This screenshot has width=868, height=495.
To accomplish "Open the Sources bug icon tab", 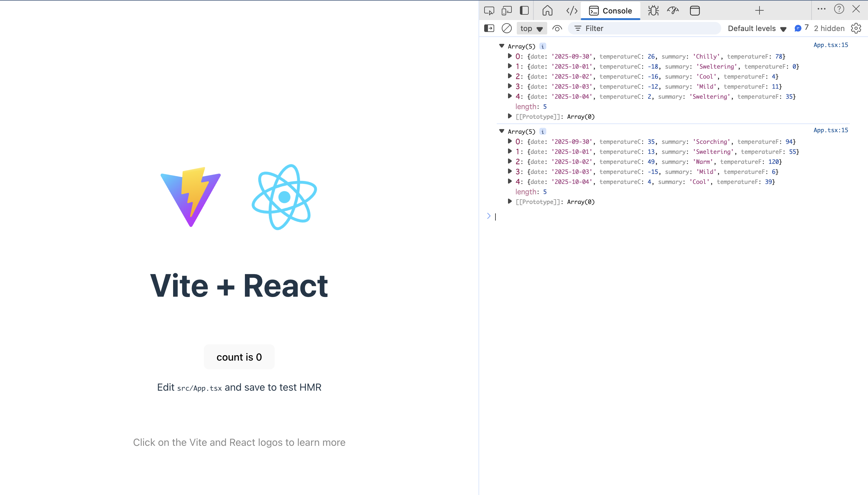I will (653, 11).
